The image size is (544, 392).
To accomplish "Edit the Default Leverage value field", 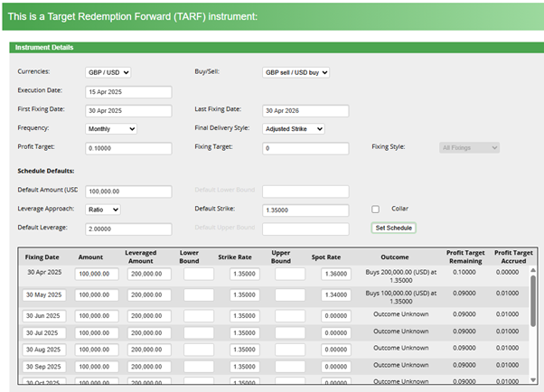I will (x=127, y=229).
